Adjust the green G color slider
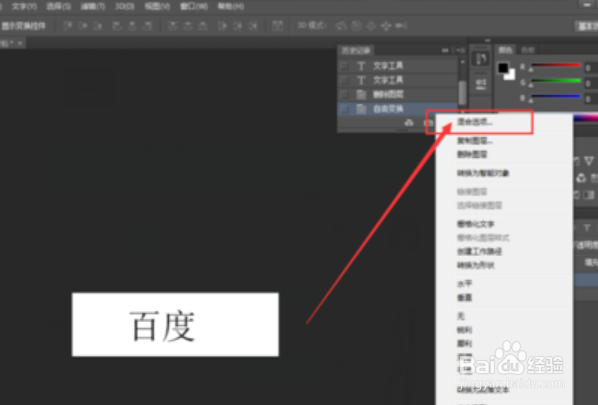This screenshot has height=405, width=598. 556,82
